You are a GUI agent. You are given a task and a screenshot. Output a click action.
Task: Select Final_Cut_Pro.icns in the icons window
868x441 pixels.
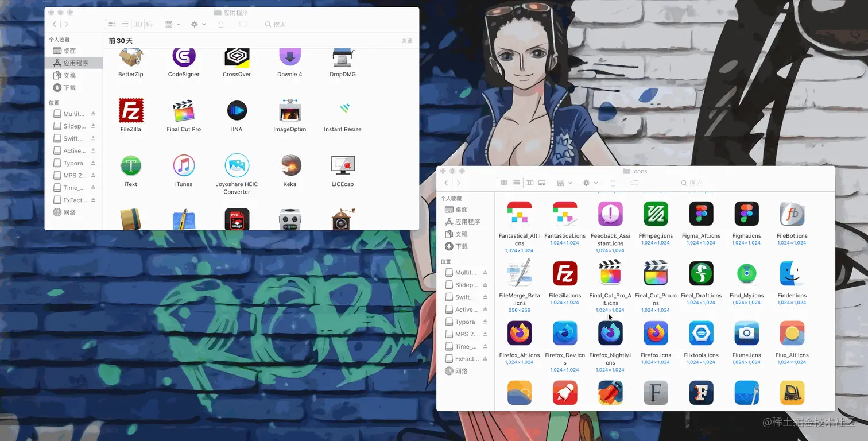(656, 273)
